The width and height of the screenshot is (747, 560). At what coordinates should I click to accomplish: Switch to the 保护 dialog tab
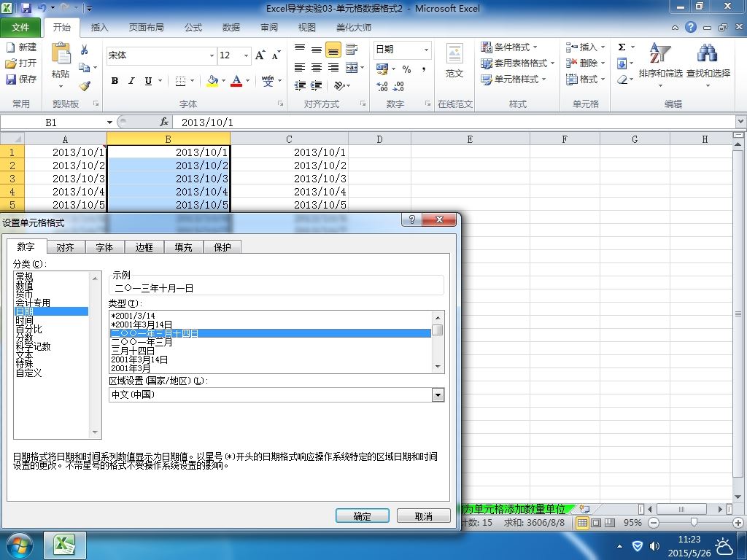click(x=222, y=247)
